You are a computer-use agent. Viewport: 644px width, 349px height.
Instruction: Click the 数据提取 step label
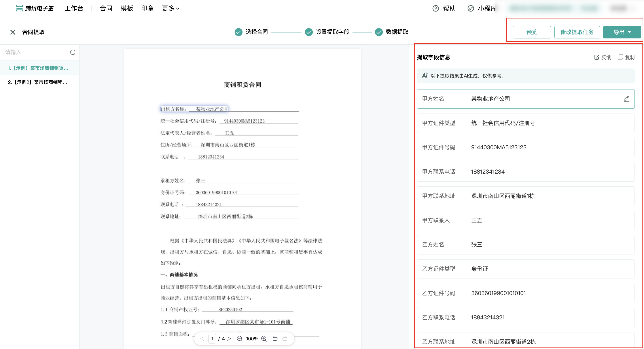click(397, 32)
